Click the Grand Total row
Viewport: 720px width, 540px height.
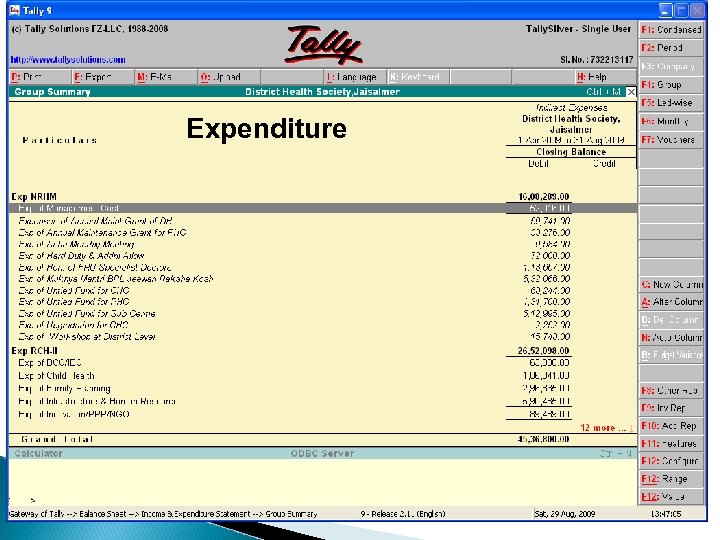tap(322, 439)
